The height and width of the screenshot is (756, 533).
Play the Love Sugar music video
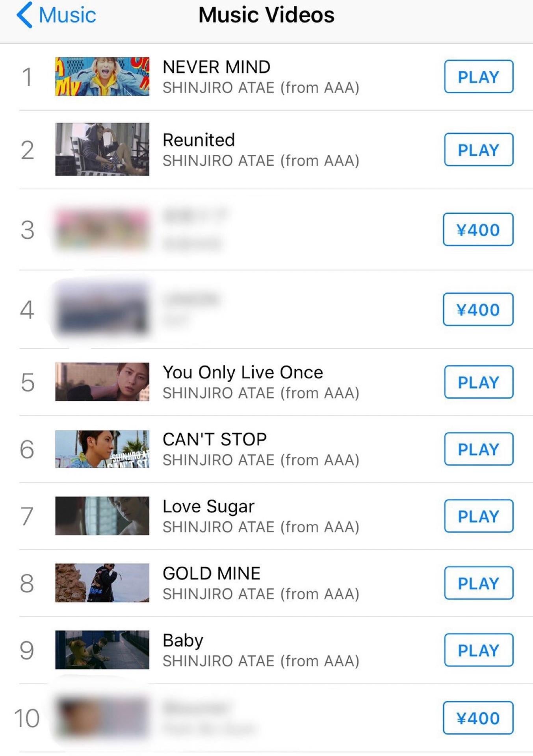coord(478,516)
